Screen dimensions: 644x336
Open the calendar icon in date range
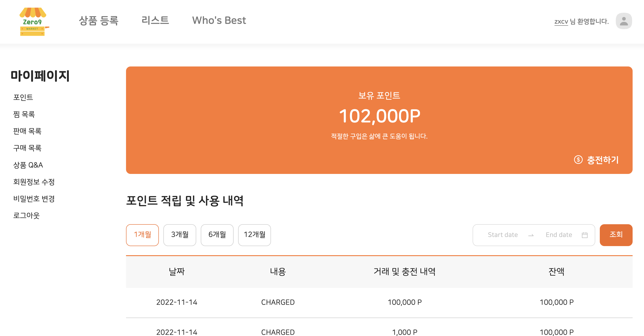585,235
